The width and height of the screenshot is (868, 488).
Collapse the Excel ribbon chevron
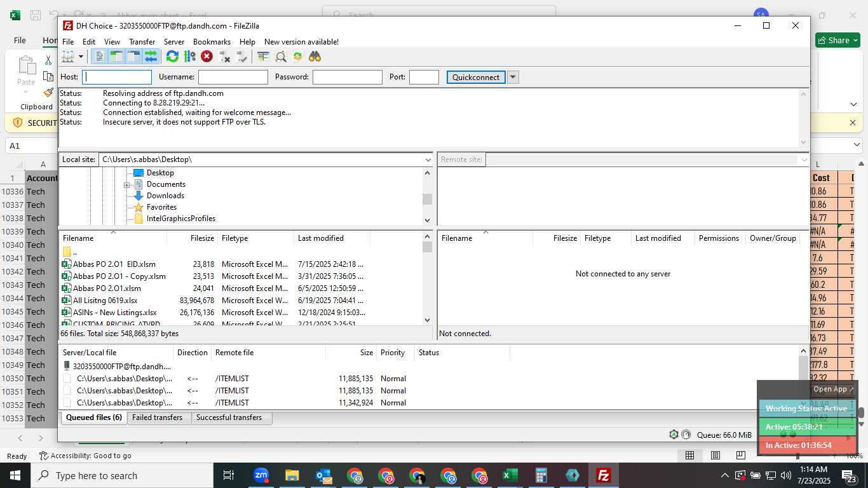pos(854,104)
